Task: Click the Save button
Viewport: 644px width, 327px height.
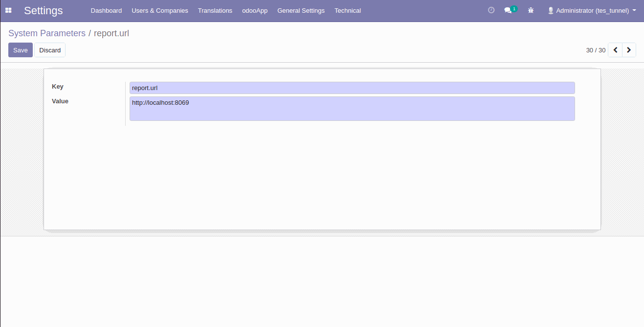Action: click(x=21, y=50)
